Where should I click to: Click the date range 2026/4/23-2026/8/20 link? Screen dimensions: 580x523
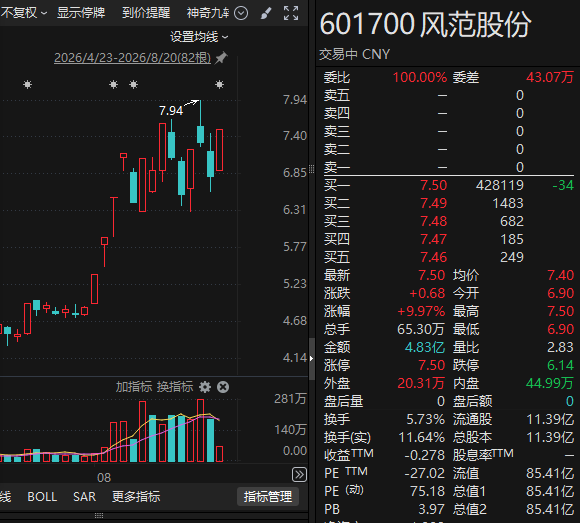tap(132, 58)
